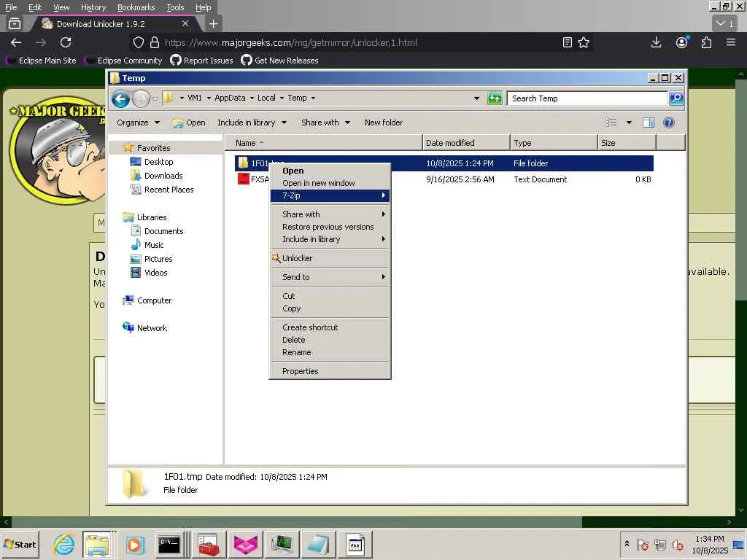Open the context menu Share with submenu
747x560 pixels.
(x=330, y=215)
